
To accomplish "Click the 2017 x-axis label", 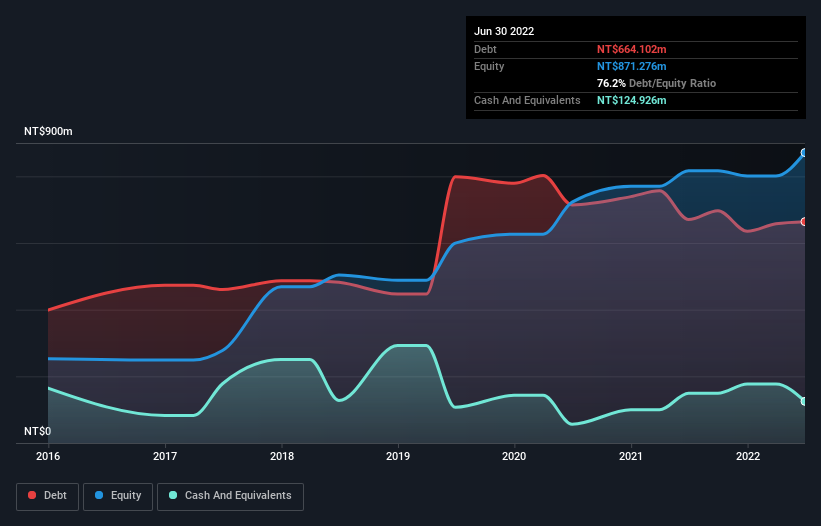I will click(x=165, y=456).
